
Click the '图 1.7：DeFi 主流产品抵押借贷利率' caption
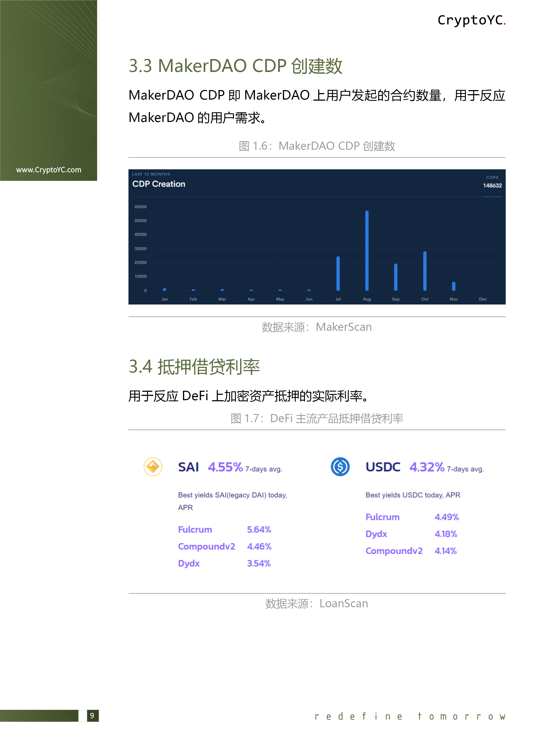[x=317, y=419]
